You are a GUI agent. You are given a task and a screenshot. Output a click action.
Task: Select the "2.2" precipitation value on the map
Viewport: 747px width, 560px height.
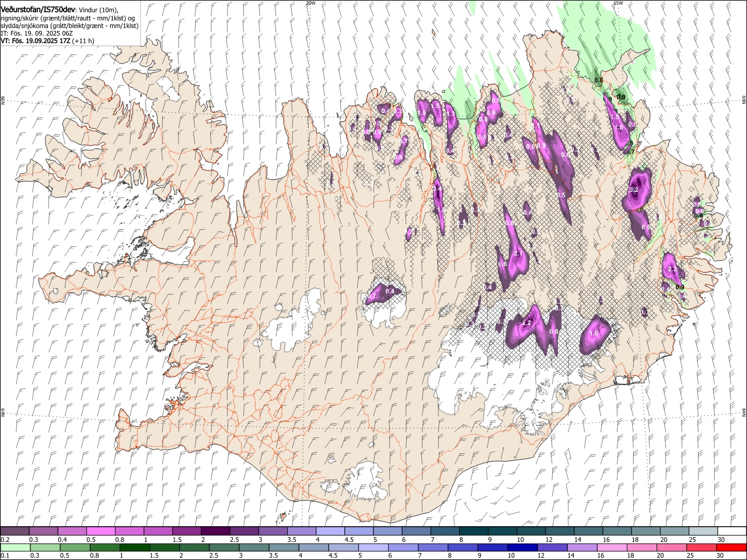click(x=526, y=323)
